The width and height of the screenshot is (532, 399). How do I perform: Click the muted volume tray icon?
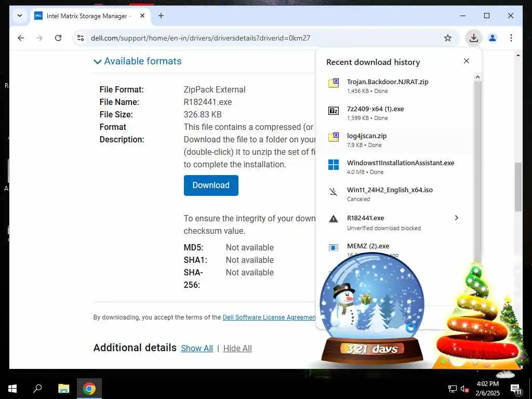[x=464, y=389]
